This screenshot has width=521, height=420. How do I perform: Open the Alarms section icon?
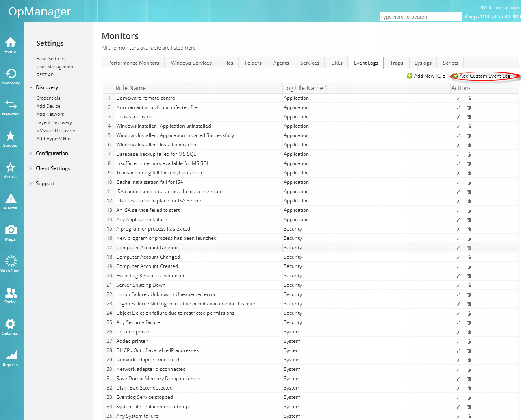(x=11, y=201)
